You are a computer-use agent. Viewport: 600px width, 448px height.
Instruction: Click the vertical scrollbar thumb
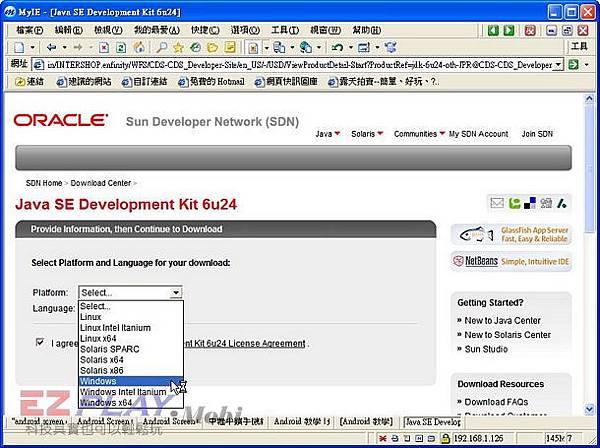click(x=589, y=168)
